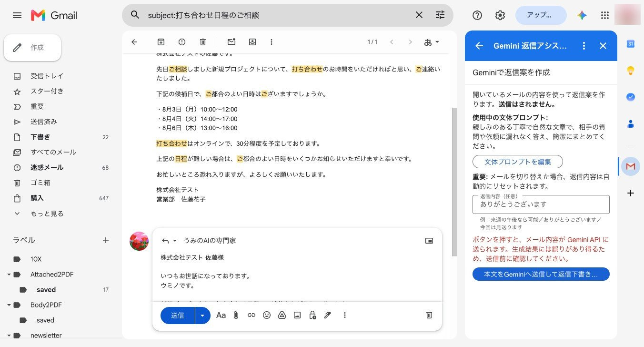Discard the reply draft
The width and height of the screenshot is (644, 347).
pyautogui.click(x=429, y=315)
